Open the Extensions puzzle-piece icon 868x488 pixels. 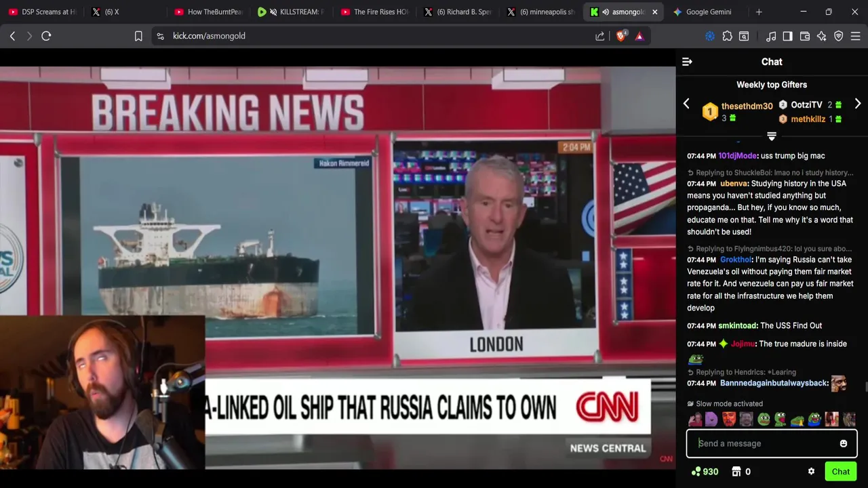click(x=727, y=36)
